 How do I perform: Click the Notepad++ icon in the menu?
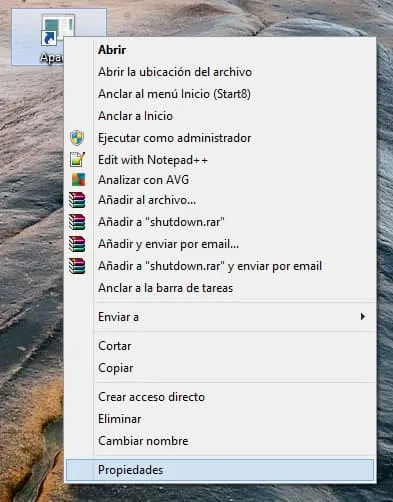tap(77, 159)
